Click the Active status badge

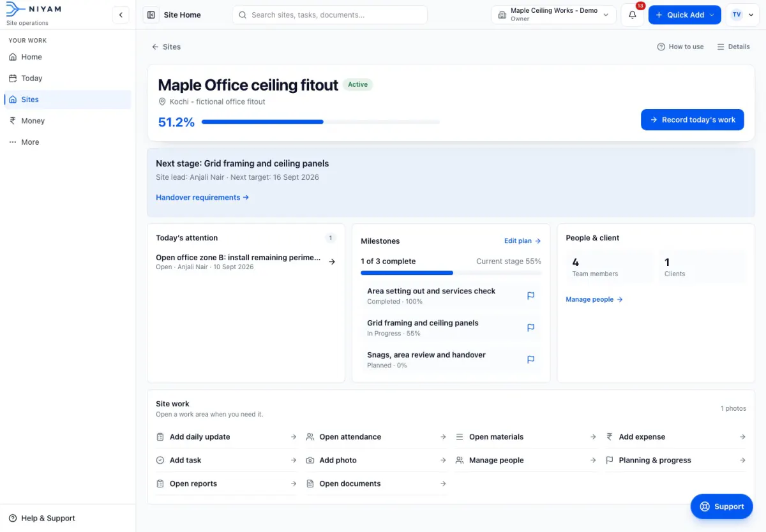coord(358,84)
